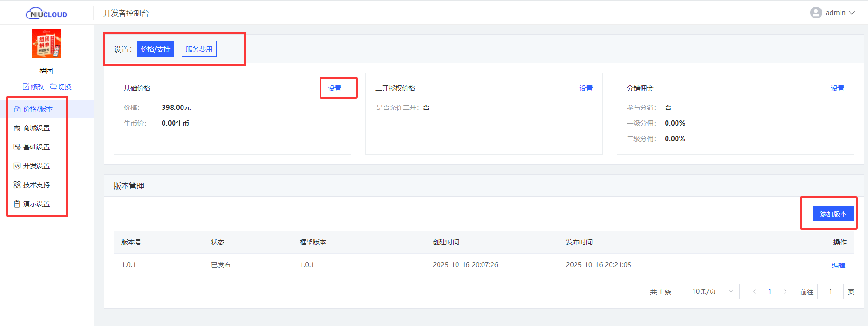Open 商城设置 in the sidebar
The height and width of the screenshot is (326, 868).
pyautogui.click(x=36, y=128)
